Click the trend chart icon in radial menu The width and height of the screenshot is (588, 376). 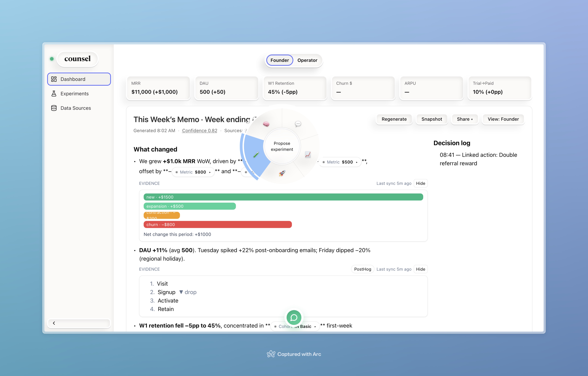click(x=308, y=155)
